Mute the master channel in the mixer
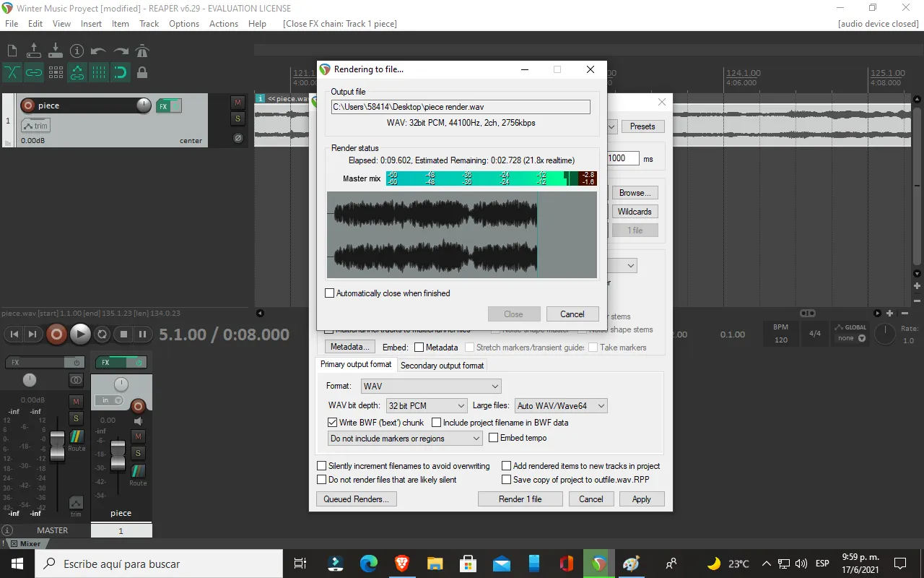924x578 pixels. tap(76, 401)
